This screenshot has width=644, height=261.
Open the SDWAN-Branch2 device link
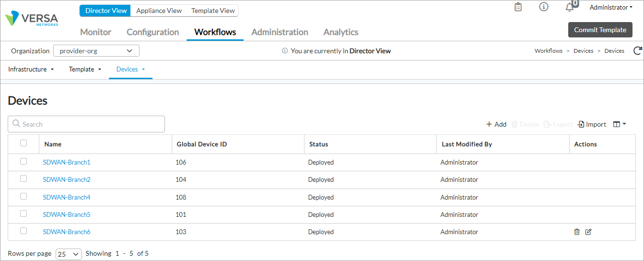[x=67, y=180]
